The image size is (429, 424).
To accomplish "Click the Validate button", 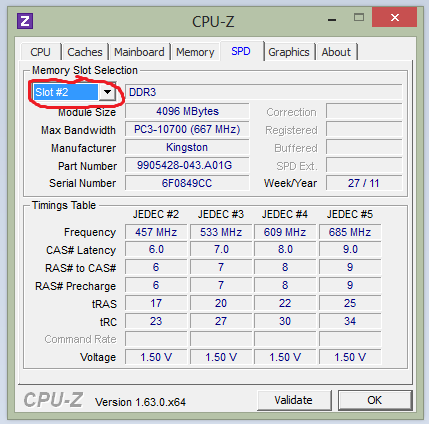I will click(294, 400).
